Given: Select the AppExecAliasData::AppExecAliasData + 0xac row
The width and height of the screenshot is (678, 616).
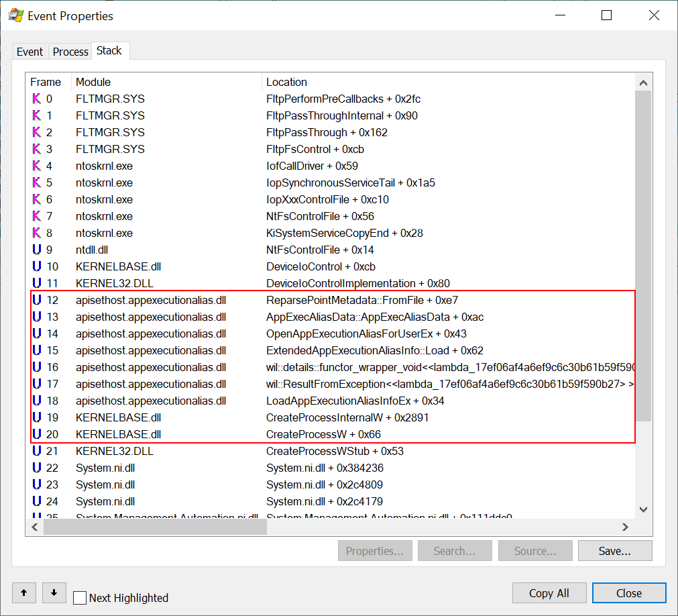Looking at the screenshot, I should [x=331, y=317].
